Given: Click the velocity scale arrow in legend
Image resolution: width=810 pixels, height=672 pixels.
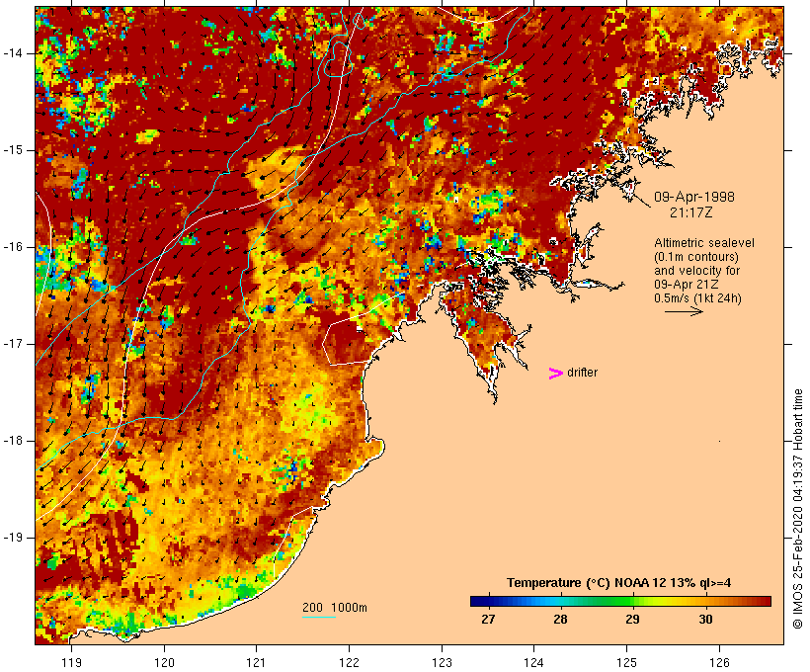Looking at the screenshot, I should (684, 311).
